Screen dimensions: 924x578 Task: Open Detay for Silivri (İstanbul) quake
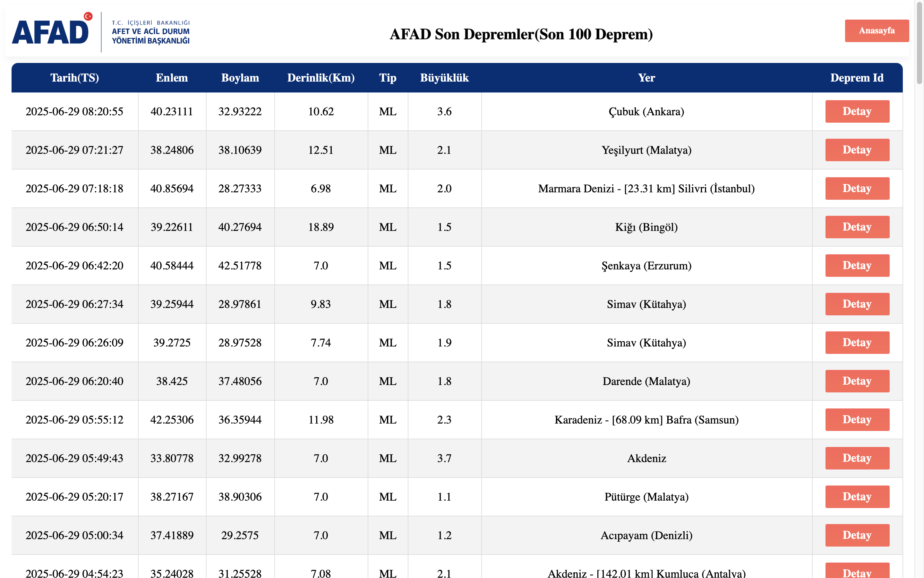[857, 188]
